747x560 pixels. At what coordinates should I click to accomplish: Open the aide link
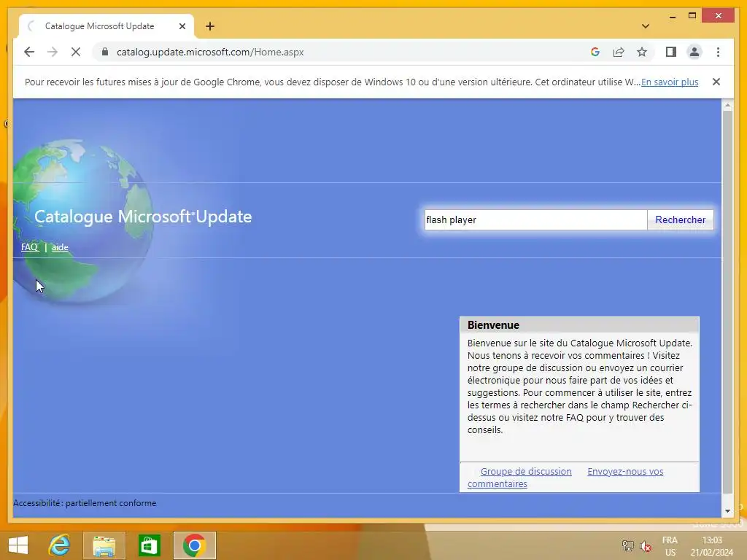pyautogui.click(x=60, y=247)
